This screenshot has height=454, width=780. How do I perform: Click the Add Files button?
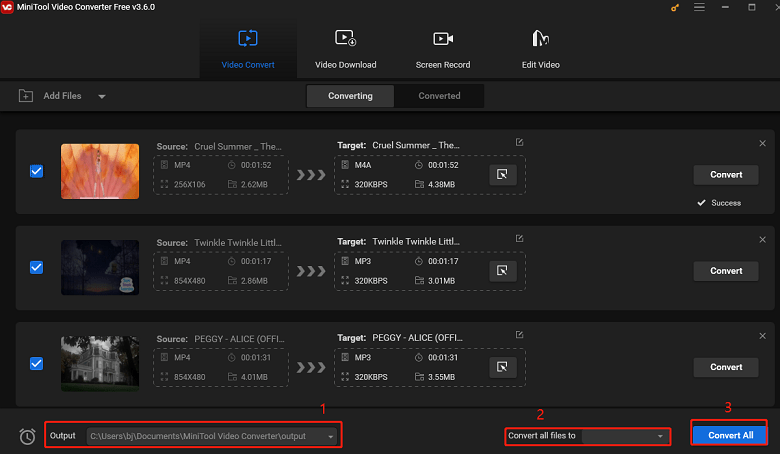tap(62, 96)
